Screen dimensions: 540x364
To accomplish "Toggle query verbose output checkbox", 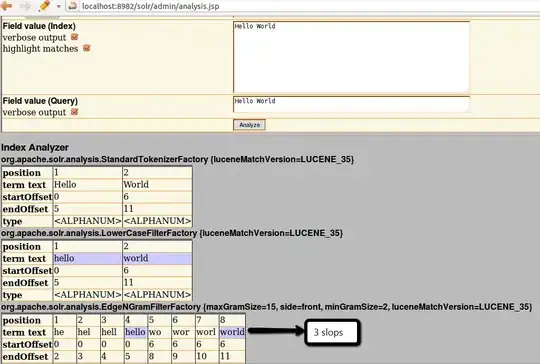I will pyautogui.click(x=74, y=112).
